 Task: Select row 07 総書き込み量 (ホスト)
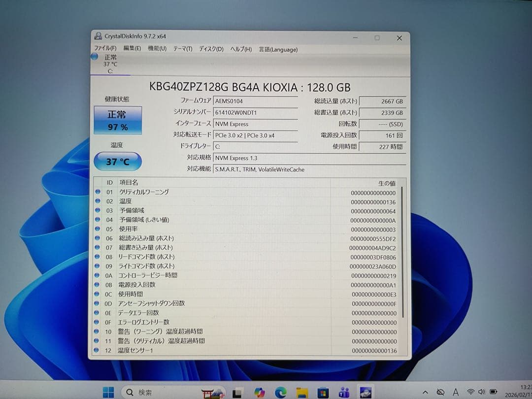(x=247, y=248)
